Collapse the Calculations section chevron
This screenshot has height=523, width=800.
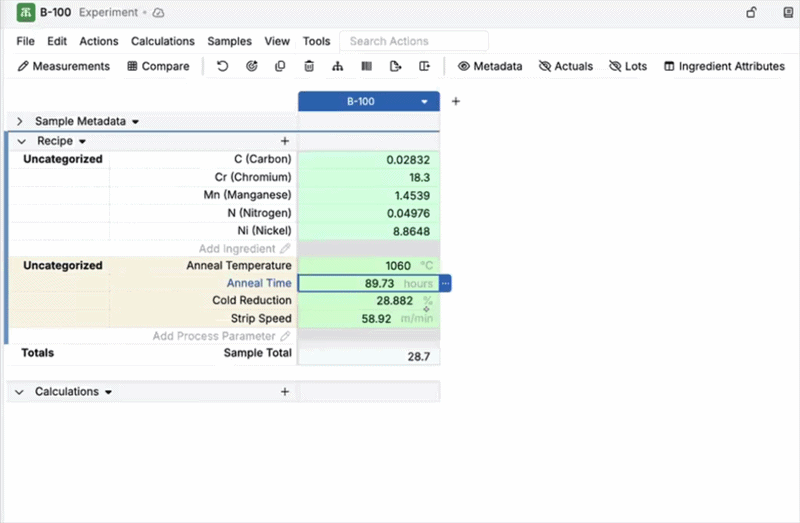click(x=19, y=392)
